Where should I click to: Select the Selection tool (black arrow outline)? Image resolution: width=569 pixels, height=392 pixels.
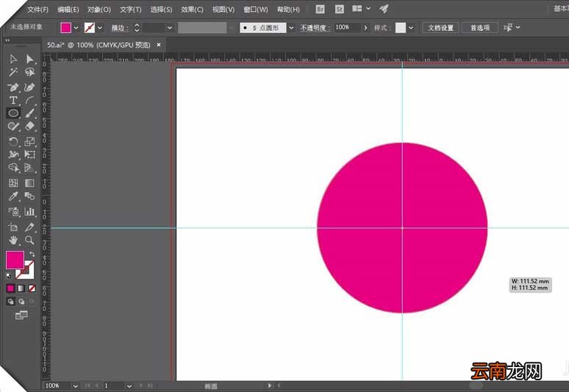point(13,59)
